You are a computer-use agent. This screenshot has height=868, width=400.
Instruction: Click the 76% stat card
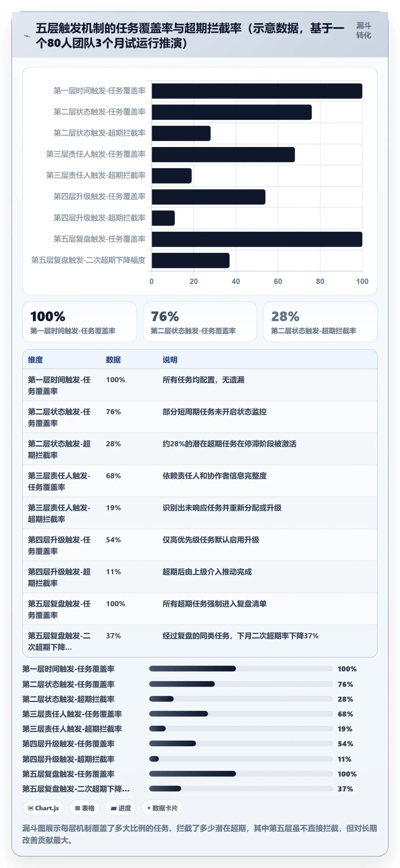200,322
